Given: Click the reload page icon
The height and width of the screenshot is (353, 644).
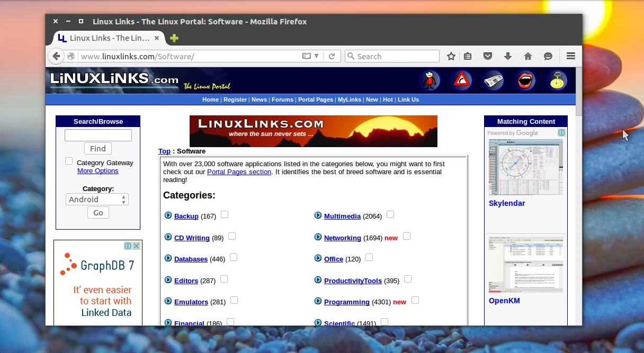Looking at the screenshot, I should coord(332,56).
